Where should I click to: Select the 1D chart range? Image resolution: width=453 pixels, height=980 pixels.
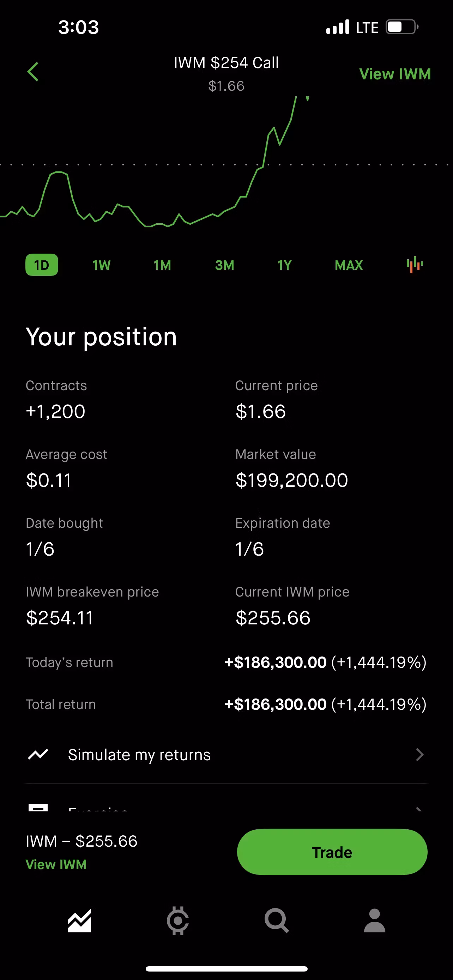pyautogui.click(x=42, y=265)
